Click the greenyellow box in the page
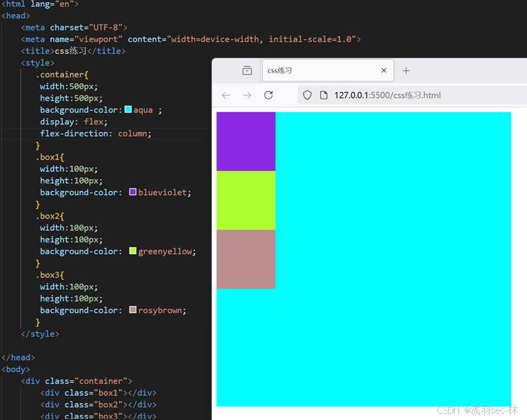 coord(246,200)
